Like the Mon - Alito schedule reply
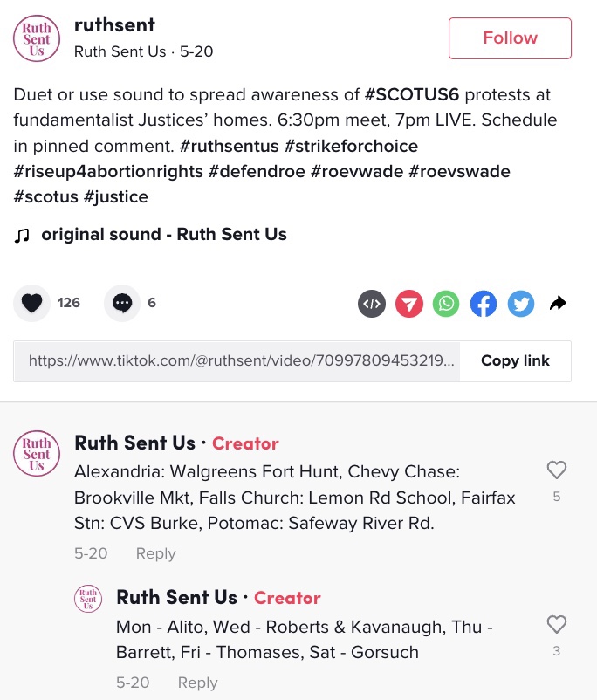 coord(556,625)
